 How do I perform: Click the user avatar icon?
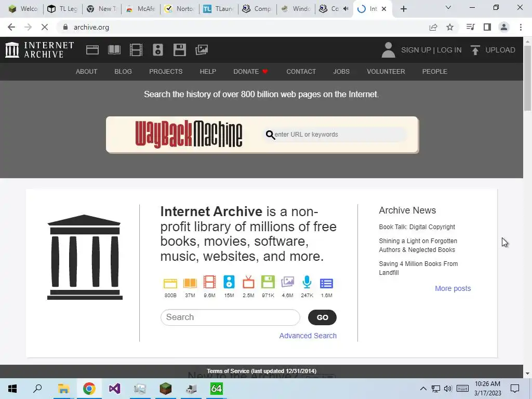coord(388,50)
